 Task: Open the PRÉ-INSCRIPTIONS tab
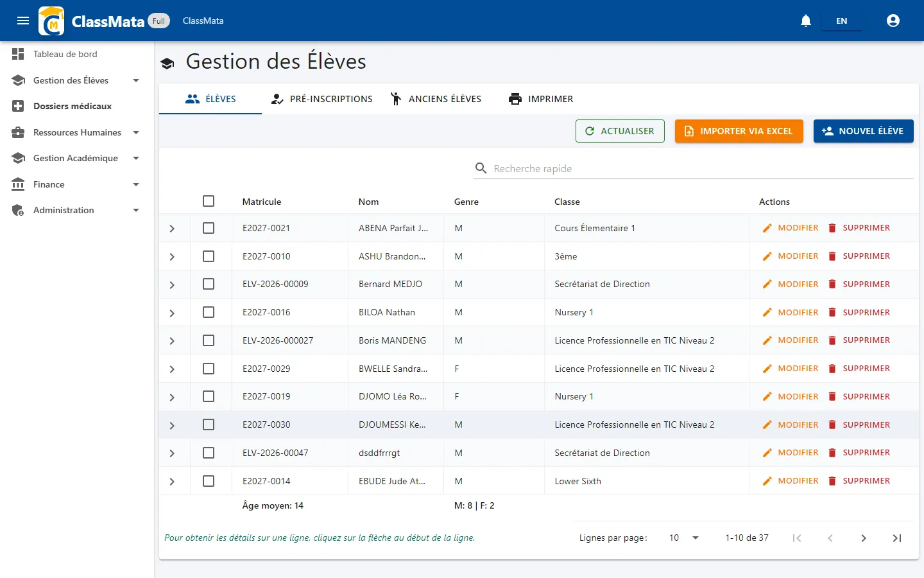tap(321, 99)
